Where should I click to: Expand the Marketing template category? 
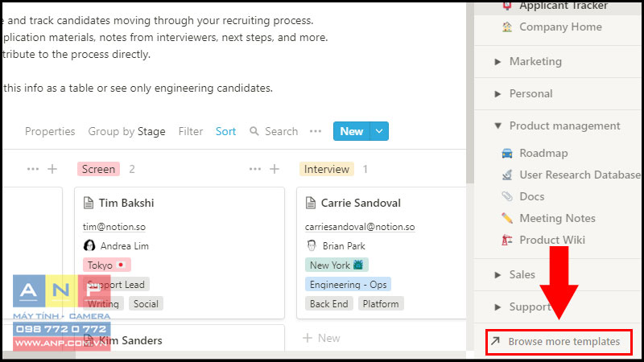pos(497,62)
